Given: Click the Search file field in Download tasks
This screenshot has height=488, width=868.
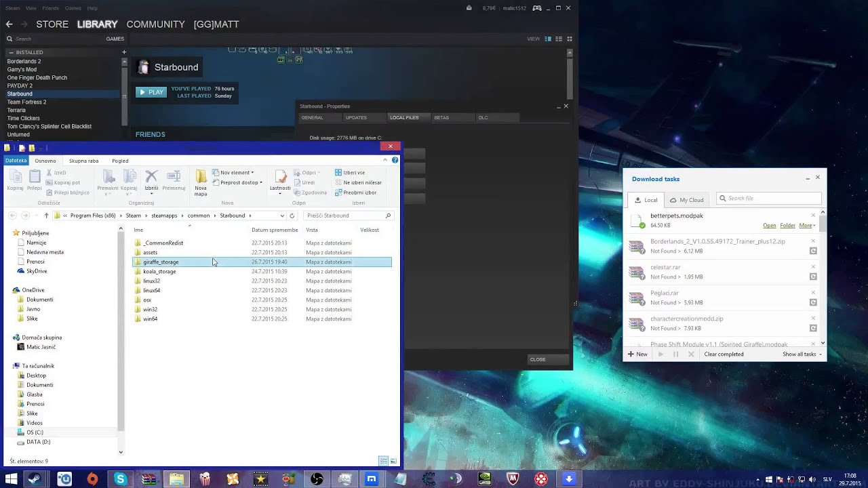Looking at the screenshot, I should [769, 199].
